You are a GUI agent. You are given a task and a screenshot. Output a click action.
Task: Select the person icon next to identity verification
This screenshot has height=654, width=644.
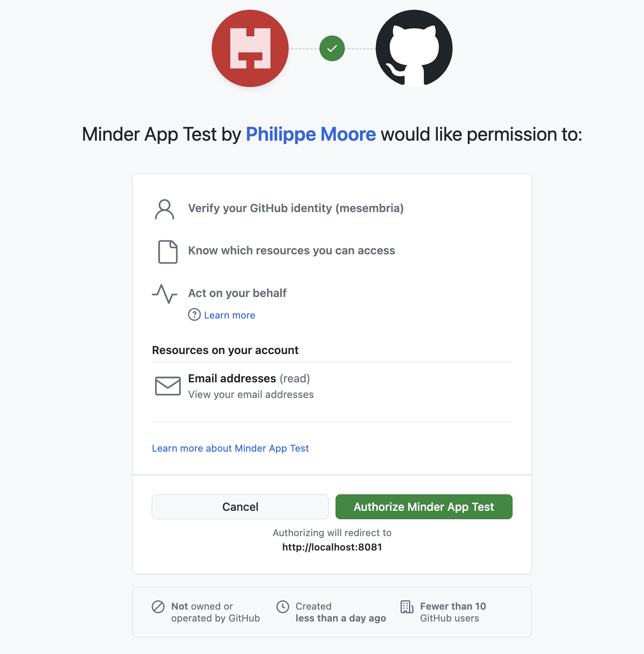point(165,209)
